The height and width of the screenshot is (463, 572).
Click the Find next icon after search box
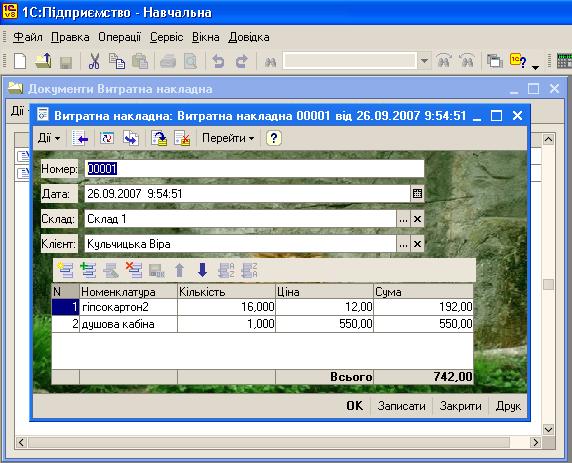click(x=467, y=61)
